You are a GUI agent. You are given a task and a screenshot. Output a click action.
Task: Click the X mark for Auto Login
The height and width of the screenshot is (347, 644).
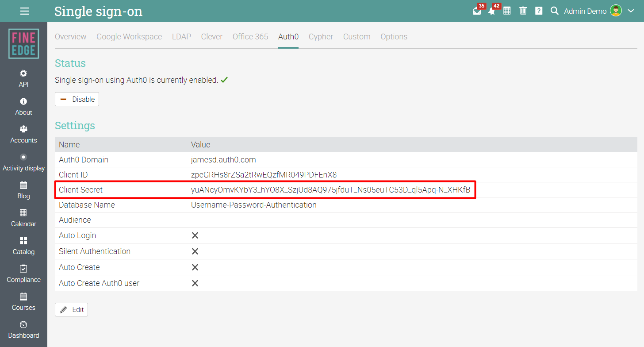[x=195, y=235]
